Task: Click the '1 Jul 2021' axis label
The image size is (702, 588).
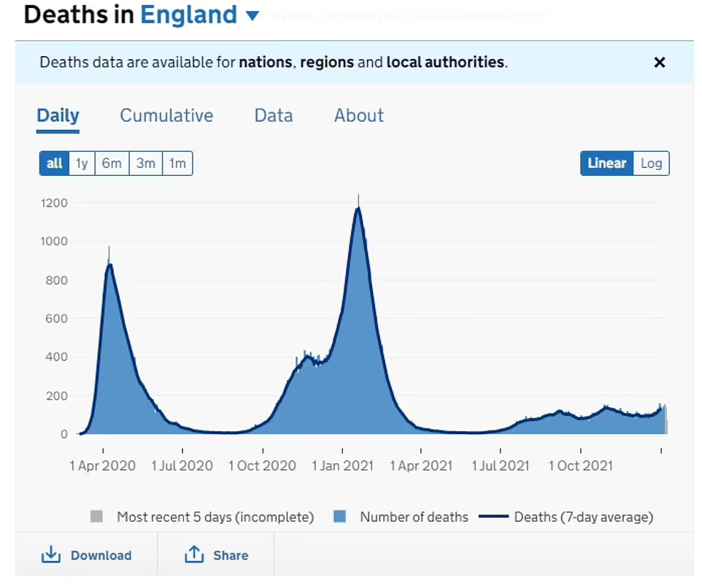Action: pos(501,466)
